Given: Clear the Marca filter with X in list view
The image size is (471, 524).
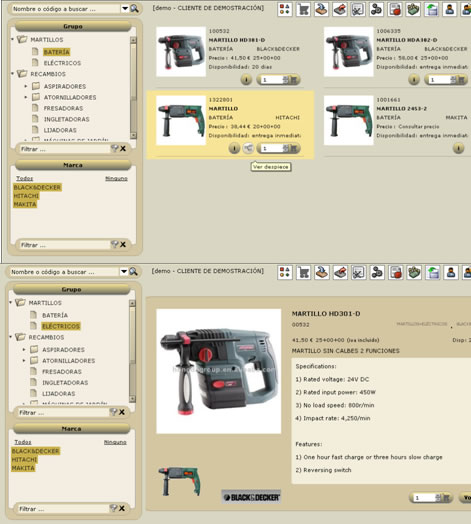Looking at the screenshot, I should click(x=123, y=245).
